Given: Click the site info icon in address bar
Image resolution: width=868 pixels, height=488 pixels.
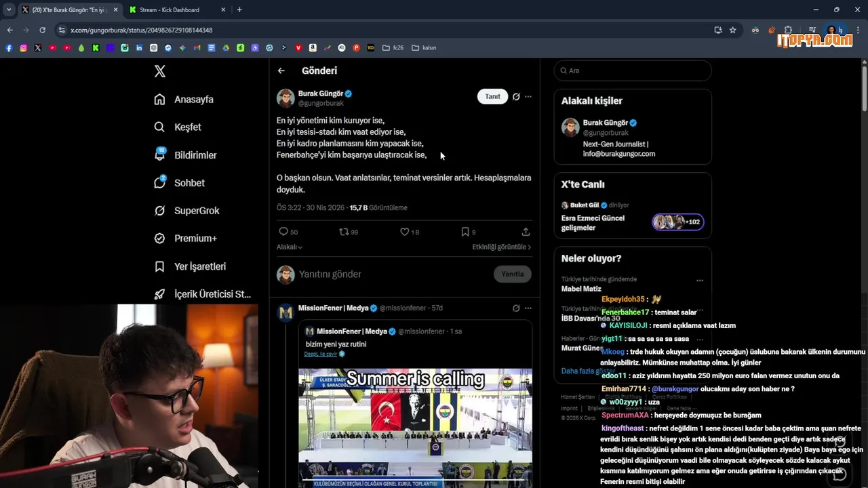Looking at the screenshot, I should coord(62,30).
